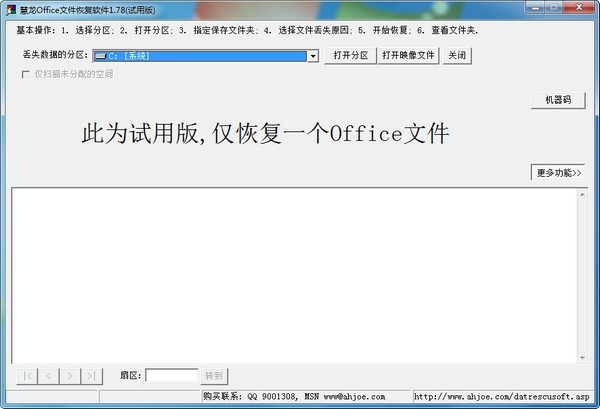Click the app icon in title bar
Image resolution: width=600 pixels, height=409 pixels.
[11, 10]
